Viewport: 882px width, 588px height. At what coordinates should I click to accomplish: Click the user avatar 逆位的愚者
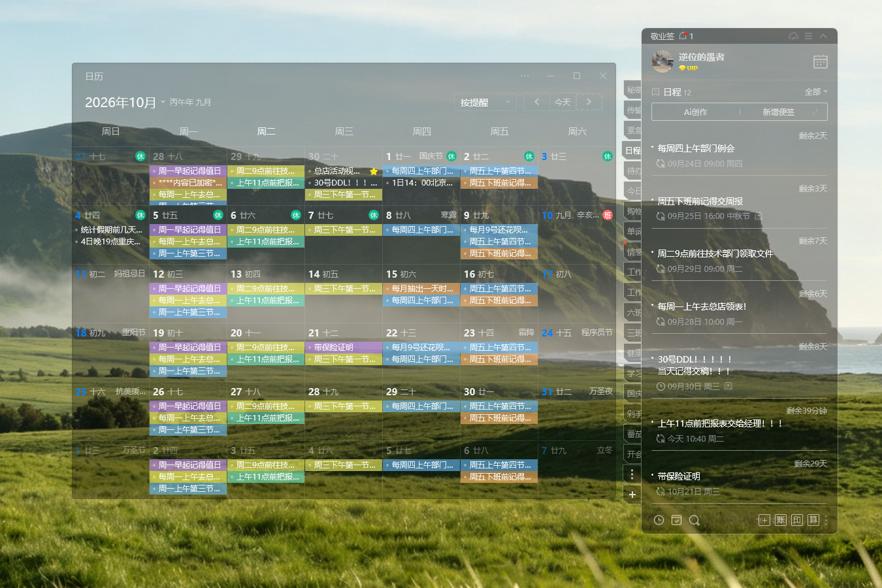[x=662, y=61]
